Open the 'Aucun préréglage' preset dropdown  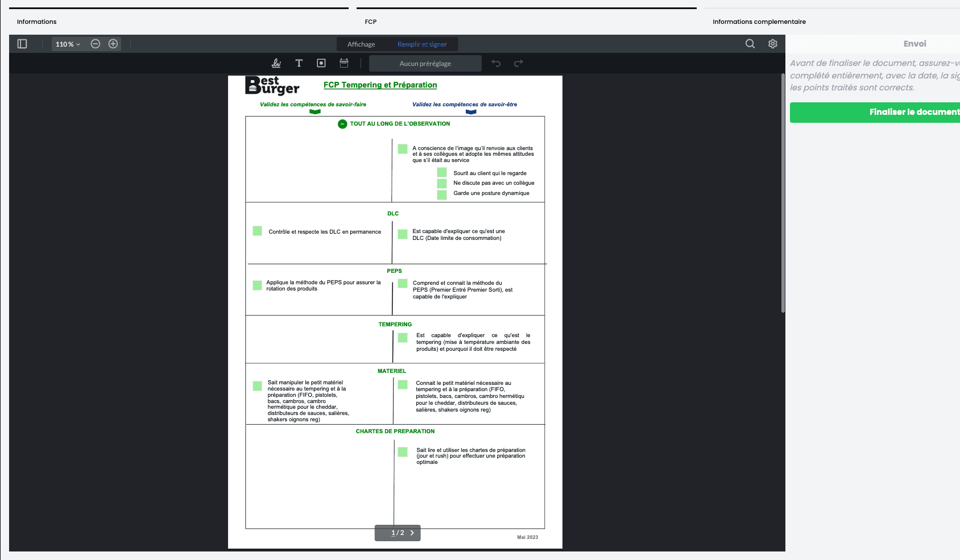[425, 64]
